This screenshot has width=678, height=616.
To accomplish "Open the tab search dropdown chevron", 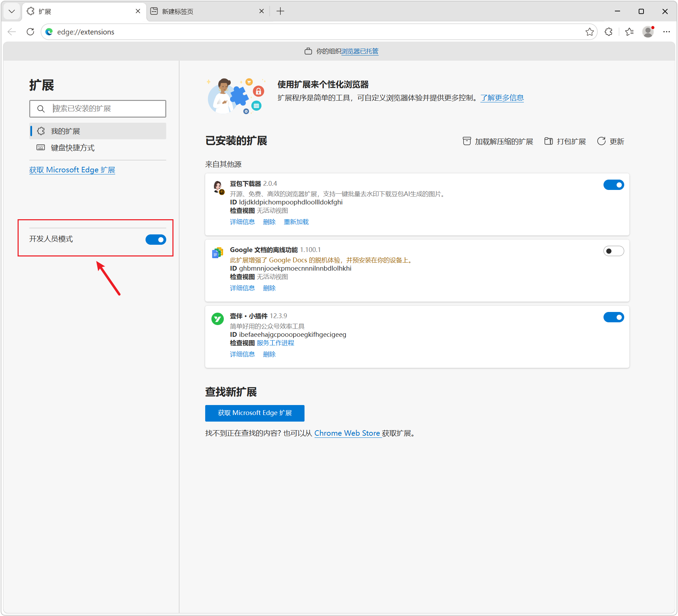I will [12, 11].
